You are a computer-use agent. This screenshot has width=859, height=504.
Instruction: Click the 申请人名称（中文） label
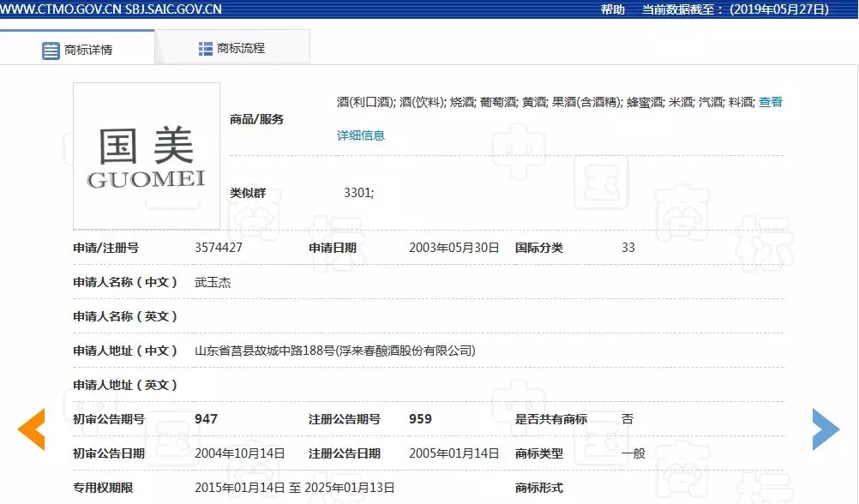point(125,282)
